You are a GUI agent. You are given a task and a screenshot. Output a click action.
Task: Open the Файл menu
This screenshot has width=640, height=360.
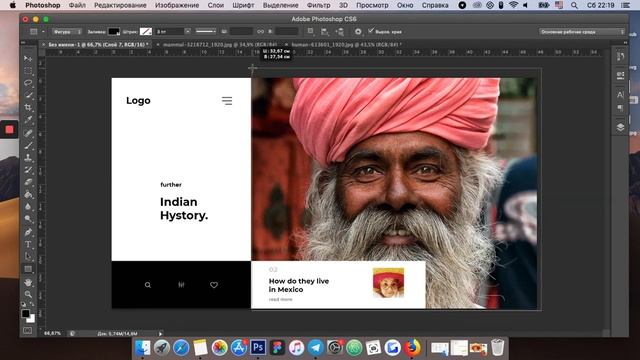77,5
